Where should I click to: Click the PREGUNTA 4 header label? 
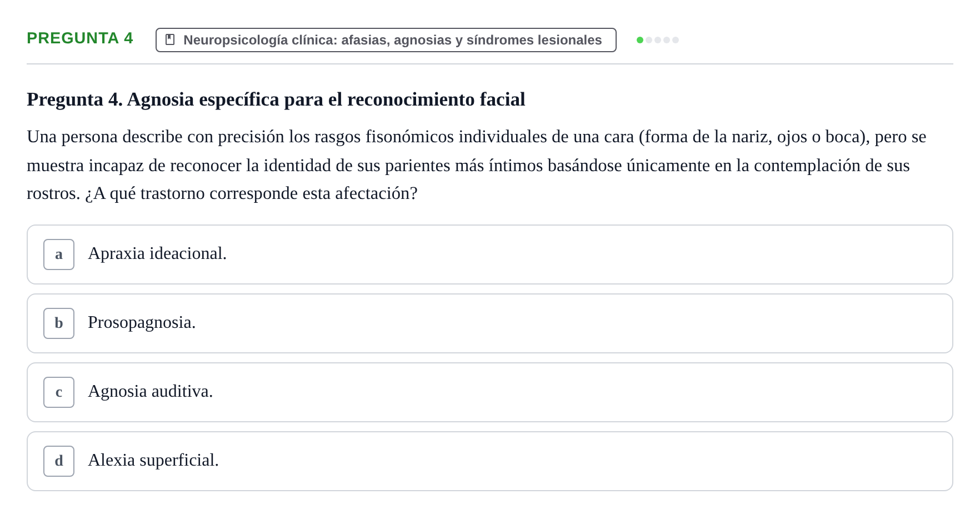click(x=80, y=38)
